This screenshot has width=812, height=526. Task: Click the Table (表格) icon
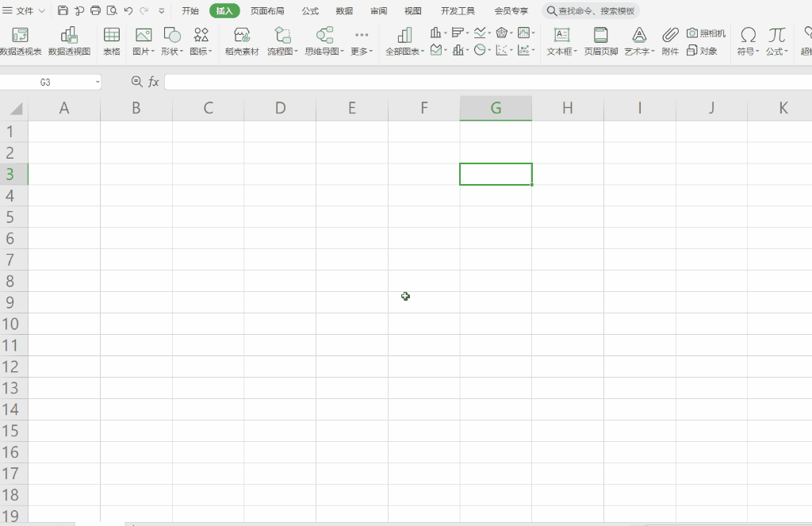click(112, 41)
